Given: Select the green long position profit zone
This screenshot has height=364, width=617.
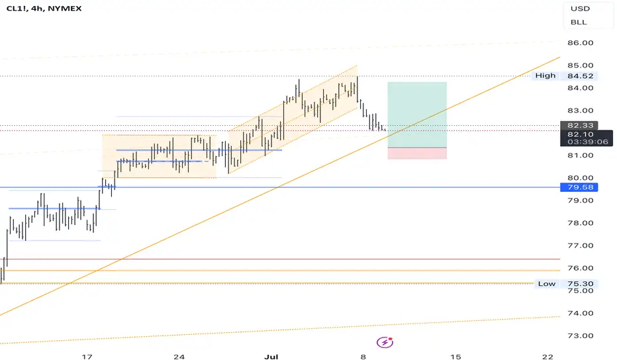Looking at the screenshot, I should click(x=417, y=114).
